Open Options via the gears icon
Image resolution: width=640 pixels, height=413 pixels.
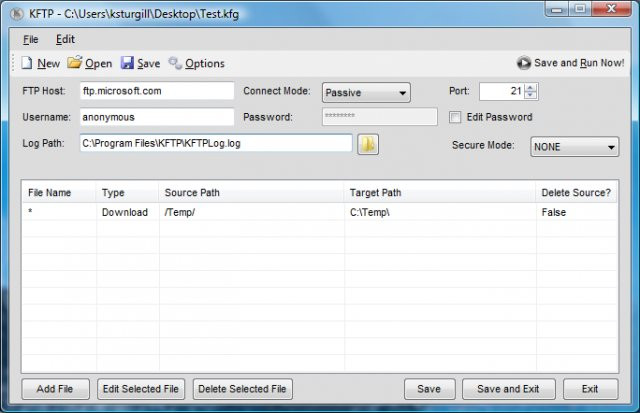click(x=175, y=63)
